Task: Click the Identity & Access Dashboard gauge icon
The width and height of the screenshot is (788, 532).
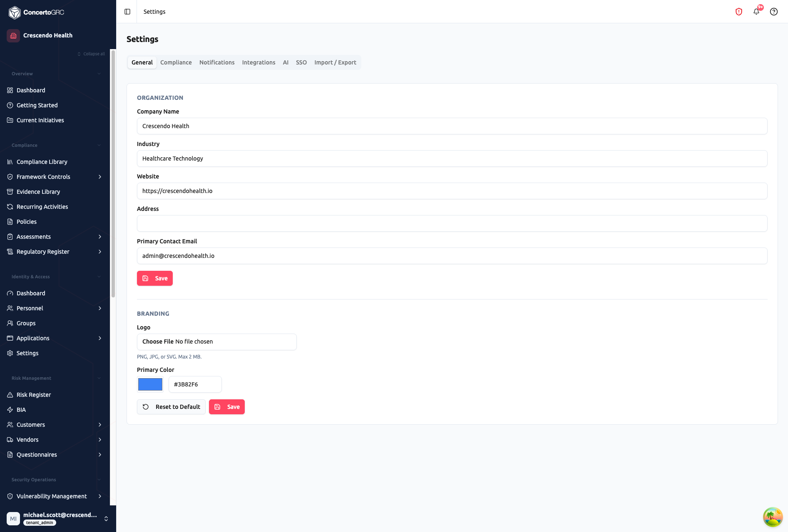Action: tap(10, 293)
